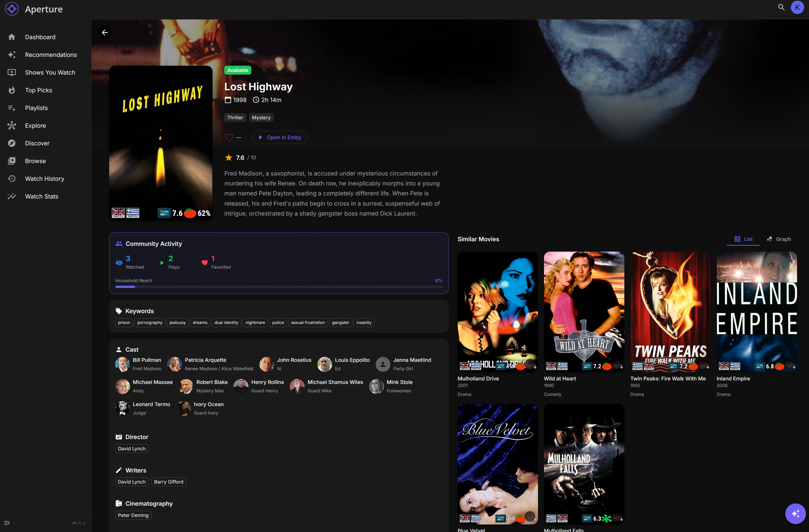Switch Similar Movies to Graph view

779,239
